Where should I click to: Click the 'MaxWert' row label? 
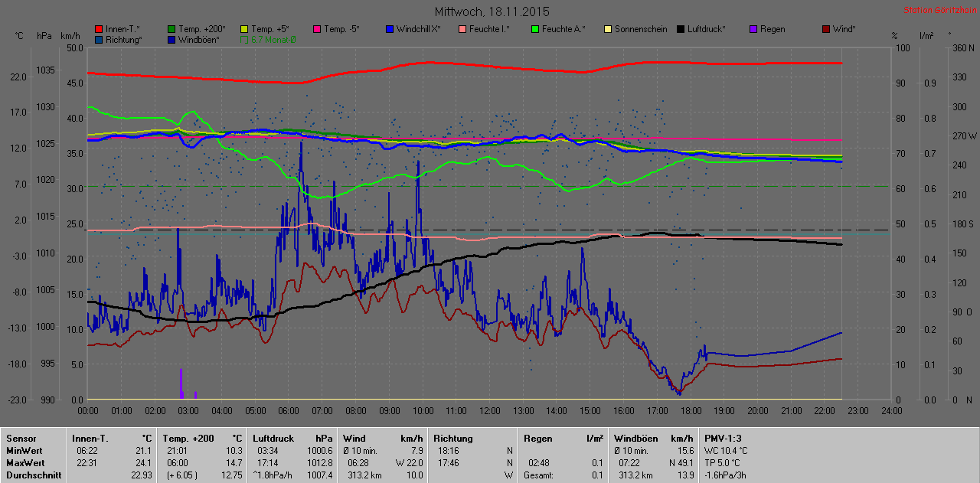click(25, 463)
